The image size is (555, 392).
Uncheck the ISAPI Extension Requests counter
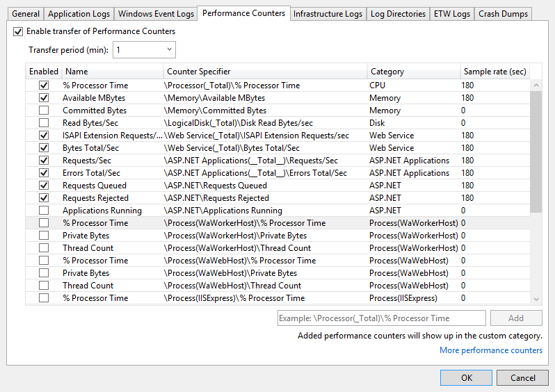[x=44, y=135]
